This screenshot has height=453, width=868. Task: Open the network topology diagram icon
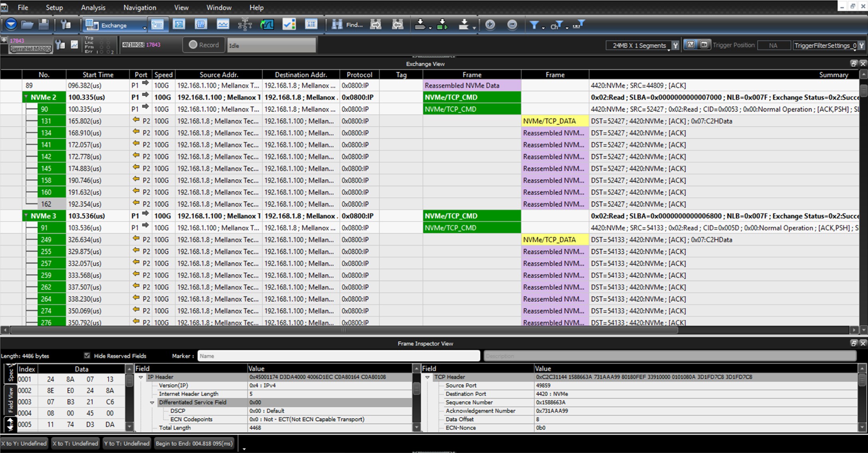[245, 25]
